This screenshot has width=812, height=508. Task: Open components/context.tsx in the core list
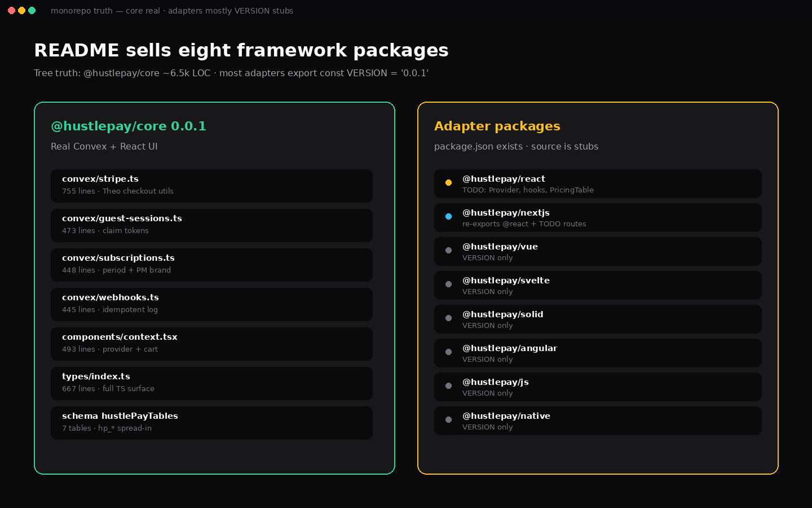211,344
